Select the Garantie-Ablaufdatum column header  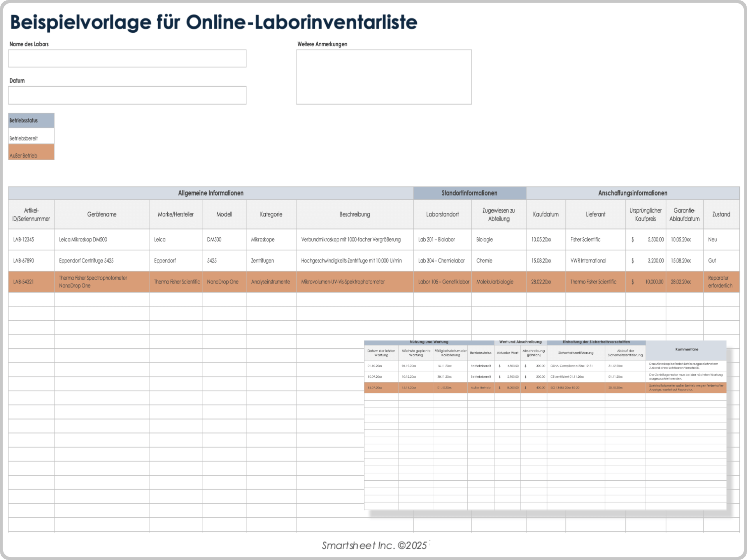point(684,214)
